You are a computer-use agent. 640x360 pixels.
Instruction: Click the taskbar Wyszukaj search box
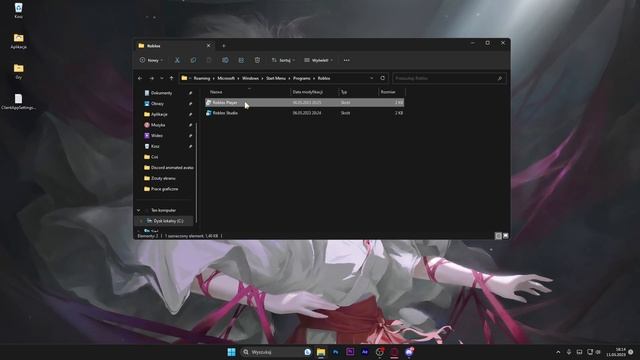point(276,352)
